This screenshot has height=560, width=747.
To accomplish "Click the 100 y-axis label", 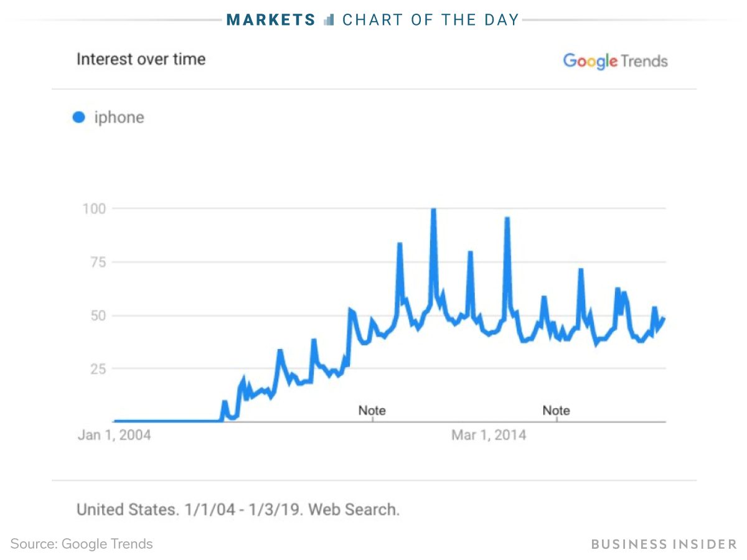I will coord(94,208).
